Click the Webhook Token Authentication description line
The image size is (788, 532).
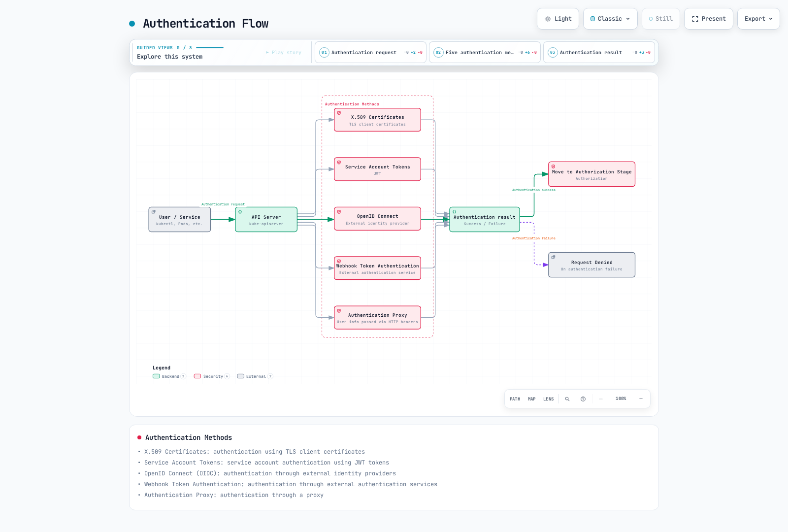tap(291, 484)
